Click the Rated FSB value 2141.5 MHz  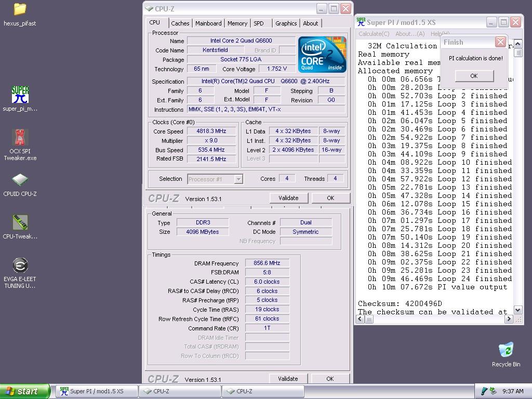click(211, 159)
